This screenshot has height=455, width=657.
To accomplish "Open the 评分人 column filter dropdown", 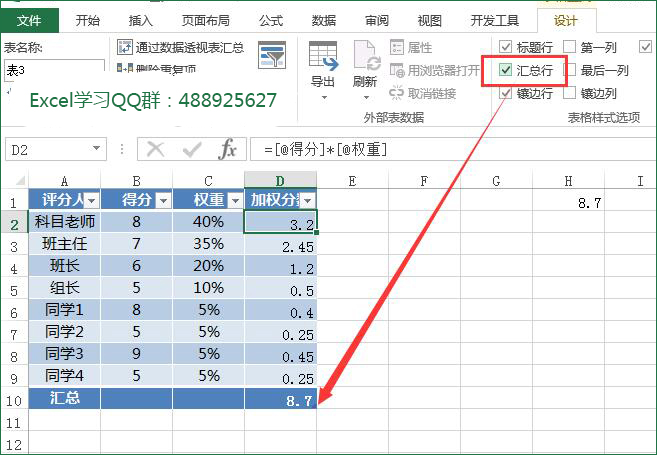I will 91,201.
